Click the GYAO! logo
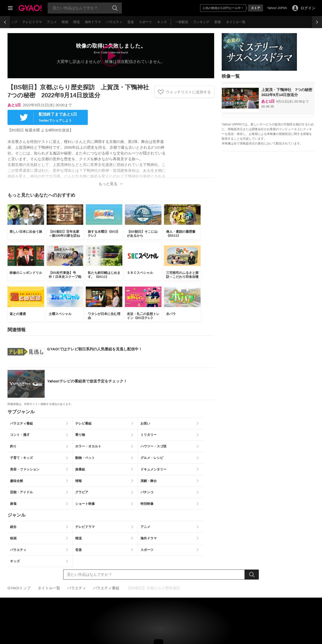 tap(30, 8)
